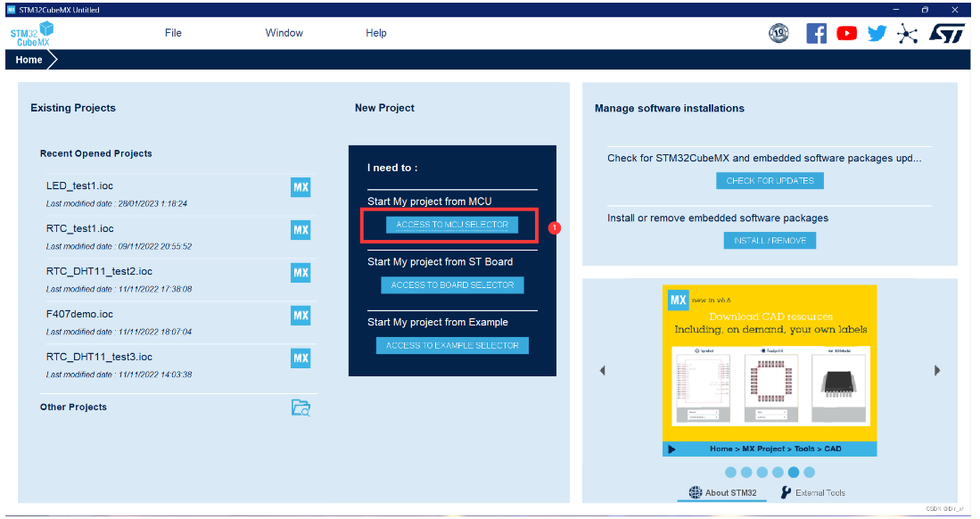Select the sixth carousel page dot
980x519 pixels.
tap(810, 472)
